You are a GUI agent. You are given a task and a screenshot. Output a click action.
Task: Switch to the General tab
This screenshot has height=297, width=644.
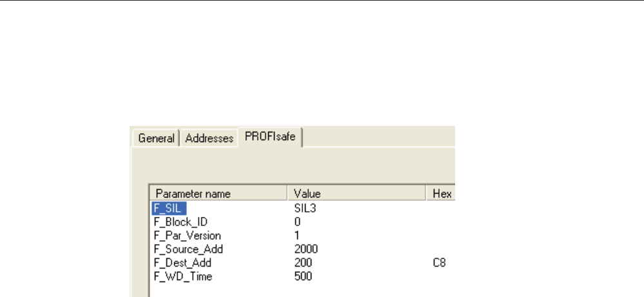[x=156, y=138]
